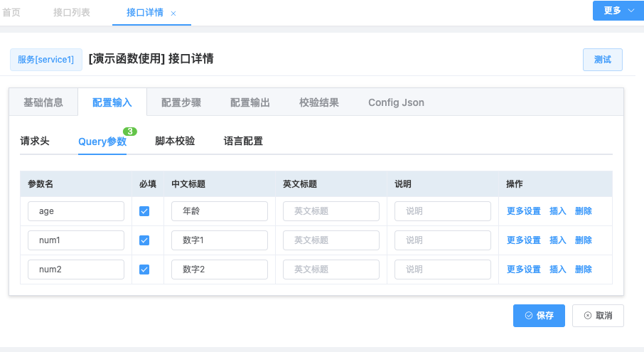Close the 接口详情 tab
Screen dimensions: 644x352
(x=173, y=14)
